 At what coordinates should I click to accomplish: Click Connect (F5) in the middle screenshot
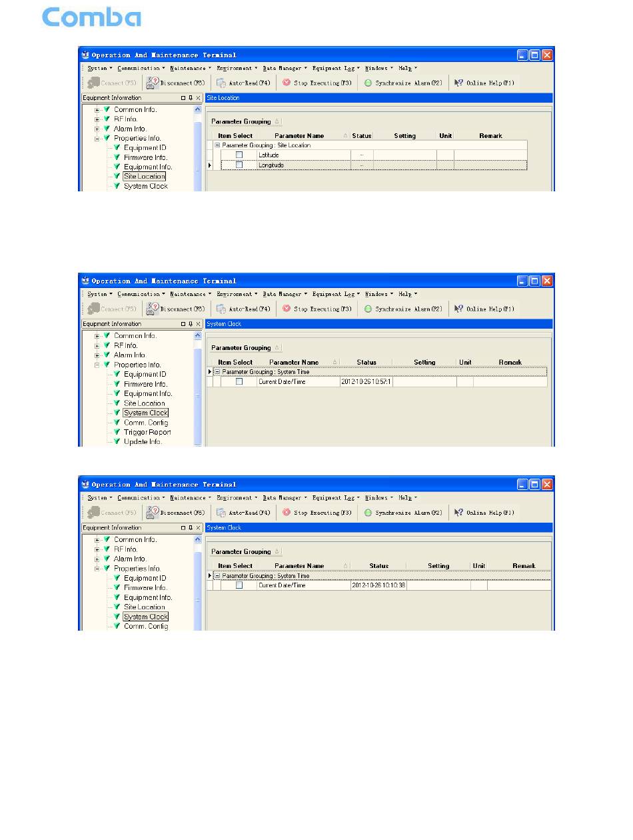[x=111, y=309]
